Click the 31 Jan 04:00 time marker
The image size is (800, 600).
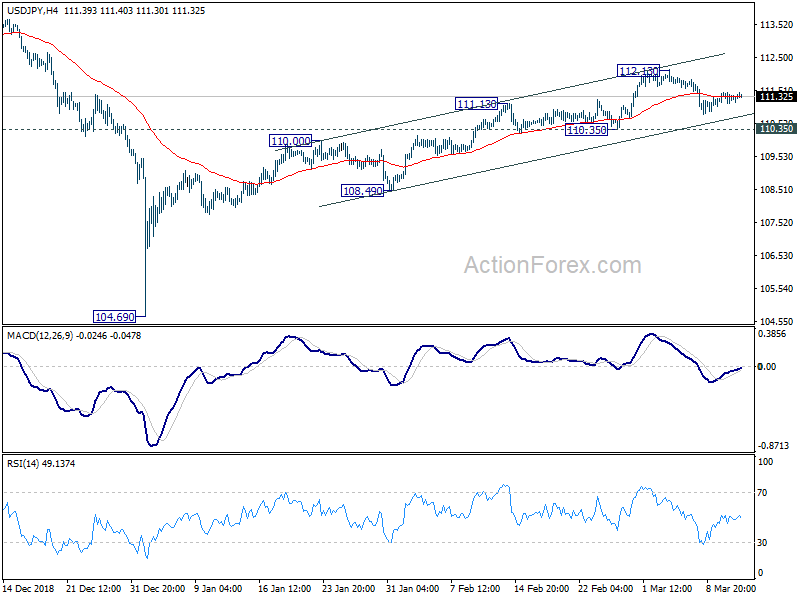pos(412,588)
